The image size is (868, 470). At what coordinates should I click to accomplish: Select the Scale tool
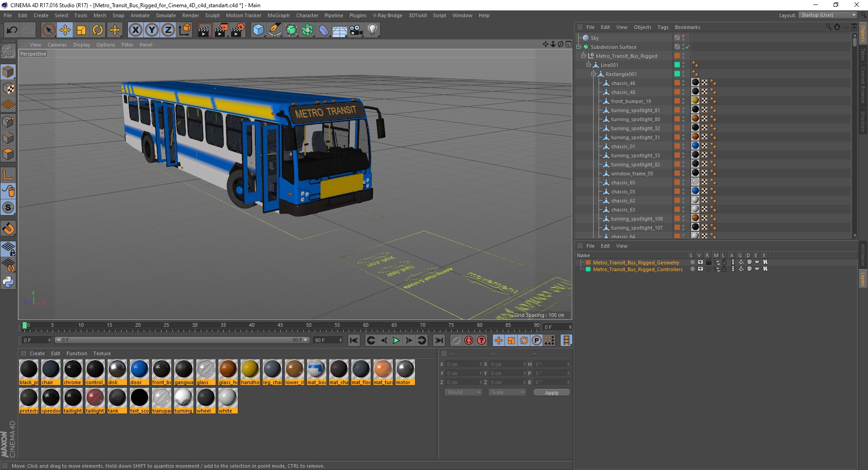click(81, 30)
